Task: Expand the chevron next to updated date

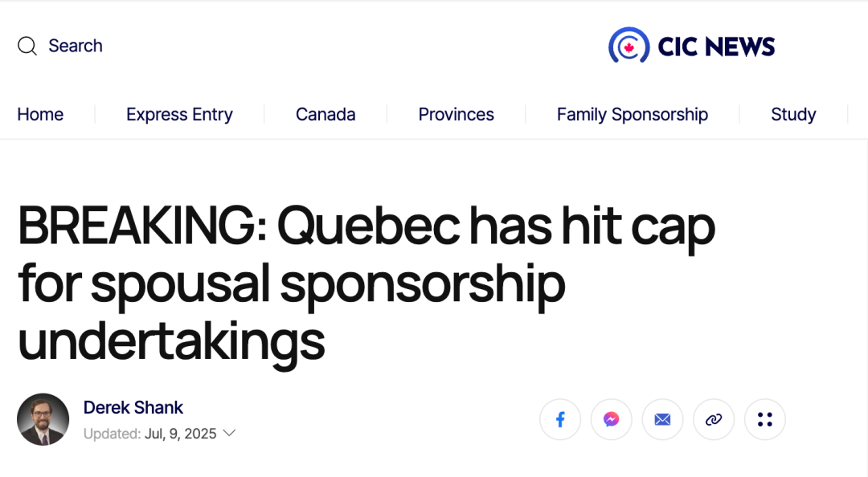Action: point(229,433)
